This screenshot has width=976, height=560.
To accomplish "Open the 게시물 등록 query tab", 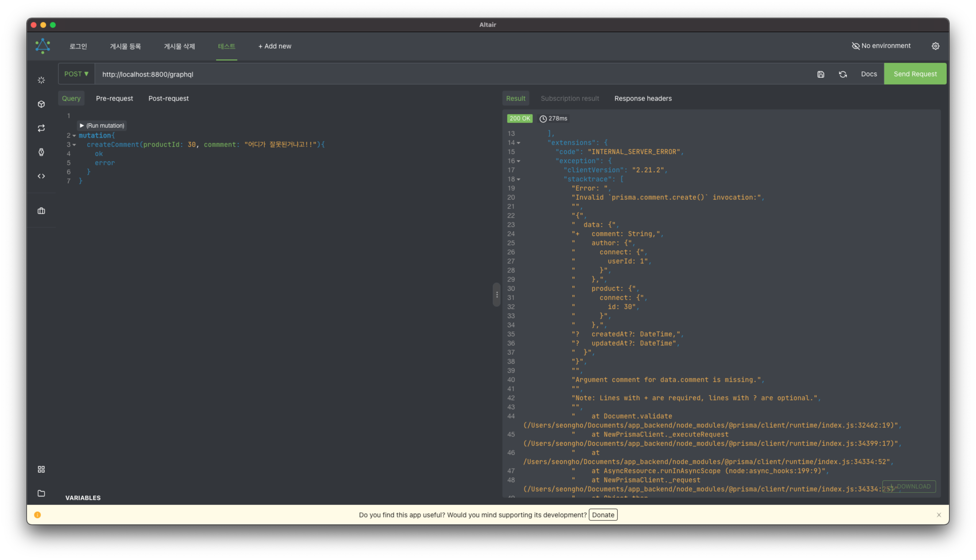I will (x=125, y=46).
